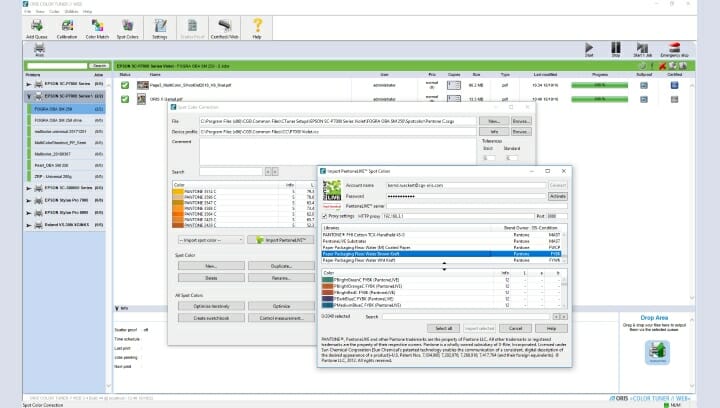Click the Account name input field
Viewport: 720px width, 408px height.
[x=466, y=185]
